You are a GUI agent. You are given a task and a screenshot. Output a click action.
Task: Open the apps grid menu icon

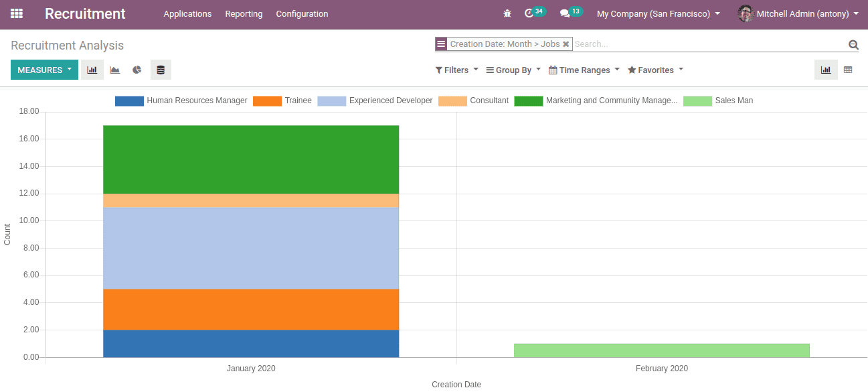tap(17, 13)
